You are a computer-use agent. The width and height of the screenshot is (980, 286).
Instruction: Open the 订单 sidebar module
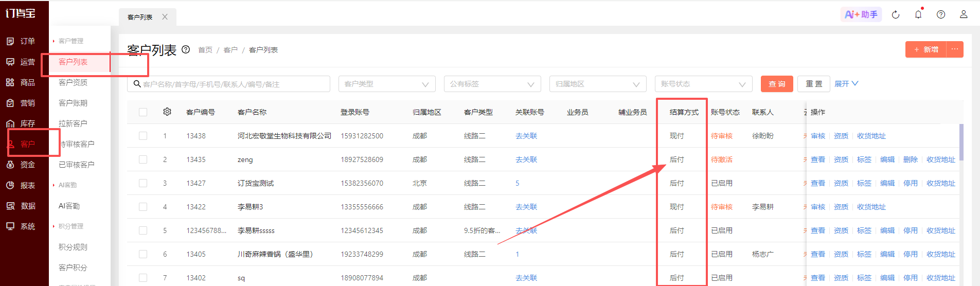[x=21, y=41]
